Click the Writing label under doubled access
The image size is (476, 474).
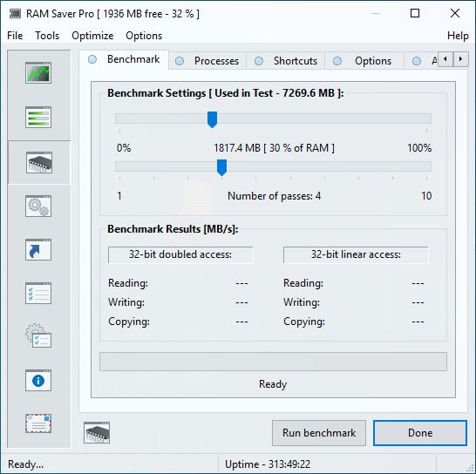point(126,302)
